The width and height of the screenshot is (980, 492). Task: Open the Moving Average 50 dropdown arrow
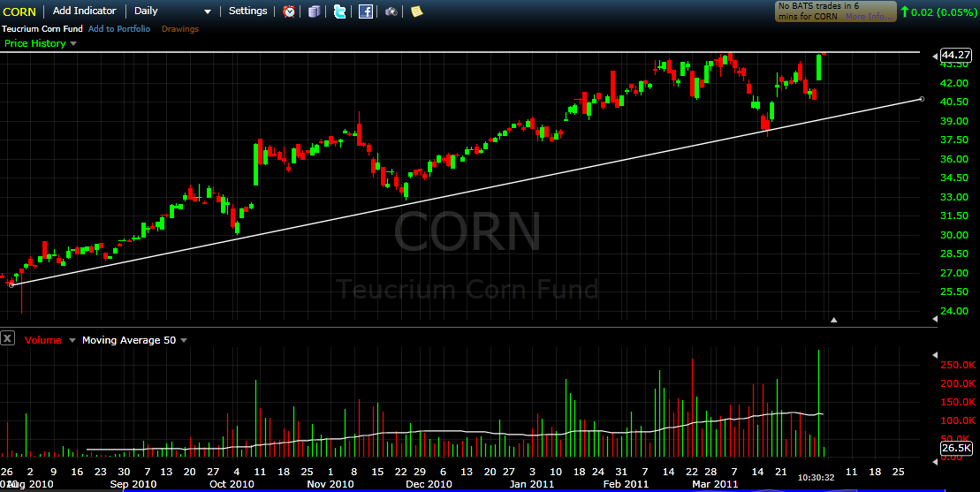tap(184, 340)
